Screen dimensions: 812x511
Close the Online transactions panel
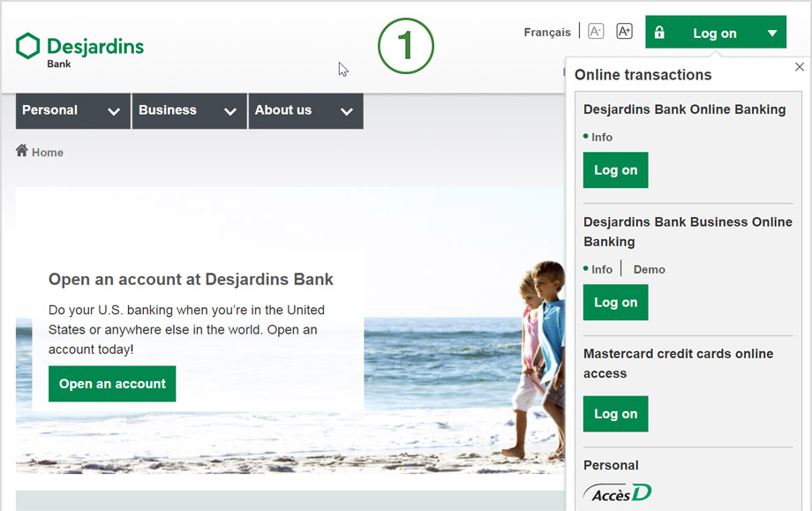800,67
